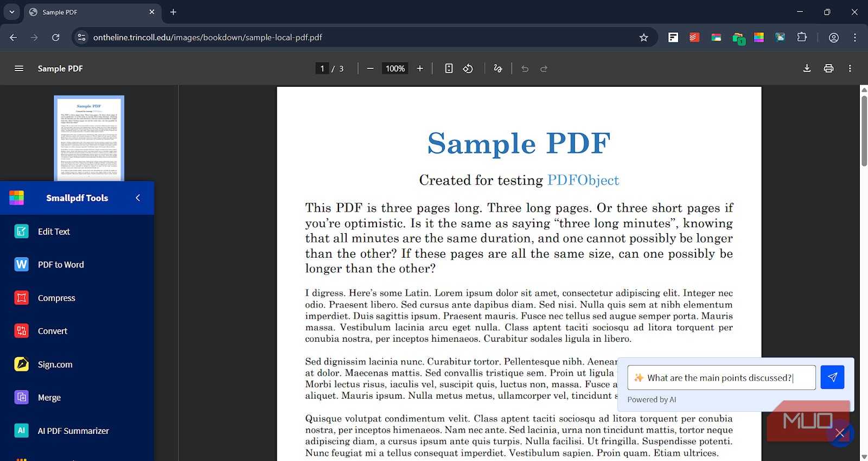Click the 100% zoom level field
The height and width of the screenshot is (461, 868).
point(395,68)
